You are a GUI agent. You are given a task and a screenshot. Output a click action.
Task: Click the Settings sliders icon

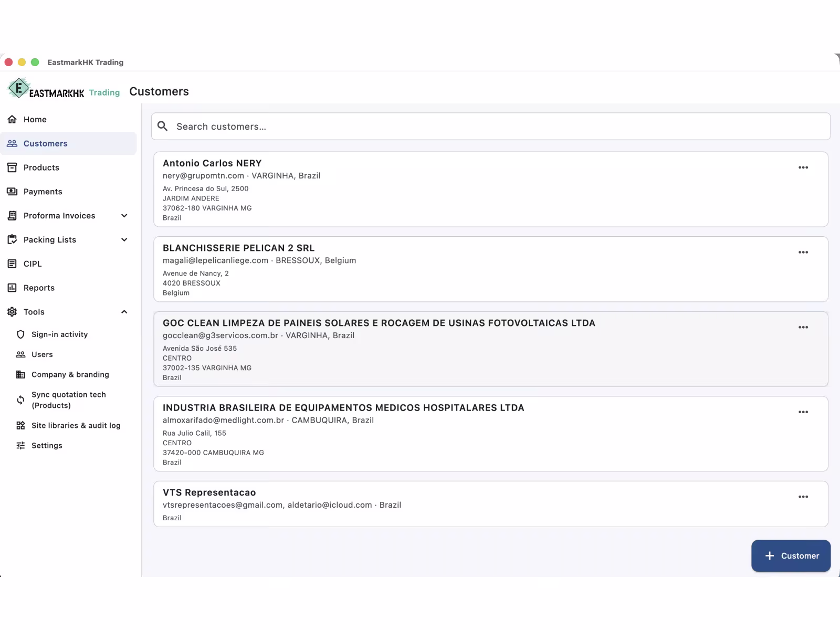20,445
